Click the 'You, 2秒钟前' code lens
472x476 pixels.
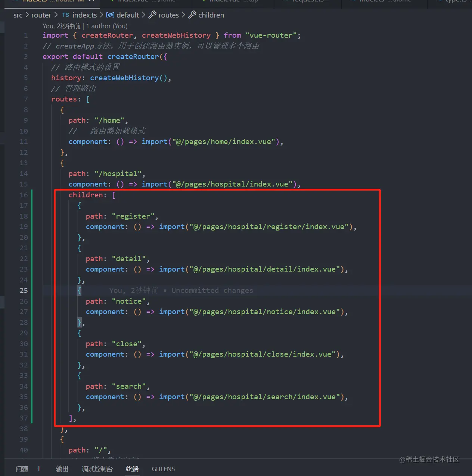click(62, 26)
